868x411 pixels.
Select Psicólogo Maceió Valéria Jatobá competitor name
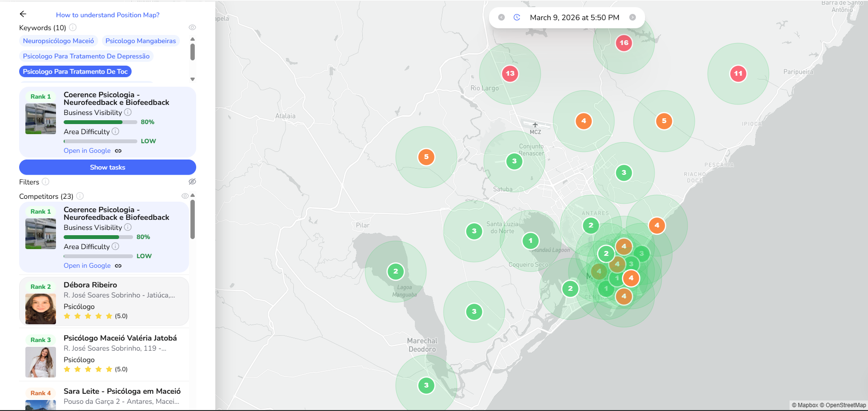point(120,338)
